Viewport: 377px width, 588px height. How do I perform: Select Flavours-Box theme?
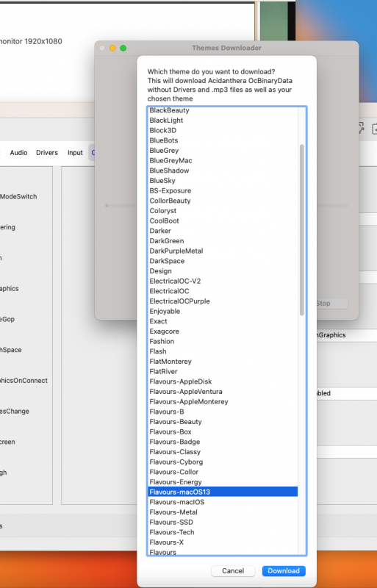point(223,432)
